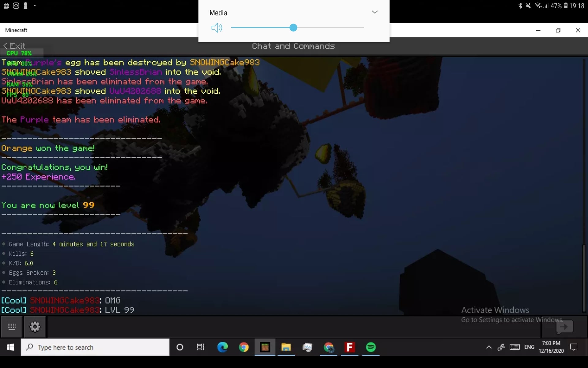
Task: Open the Windows Start menu
Action: coord(10,347)
